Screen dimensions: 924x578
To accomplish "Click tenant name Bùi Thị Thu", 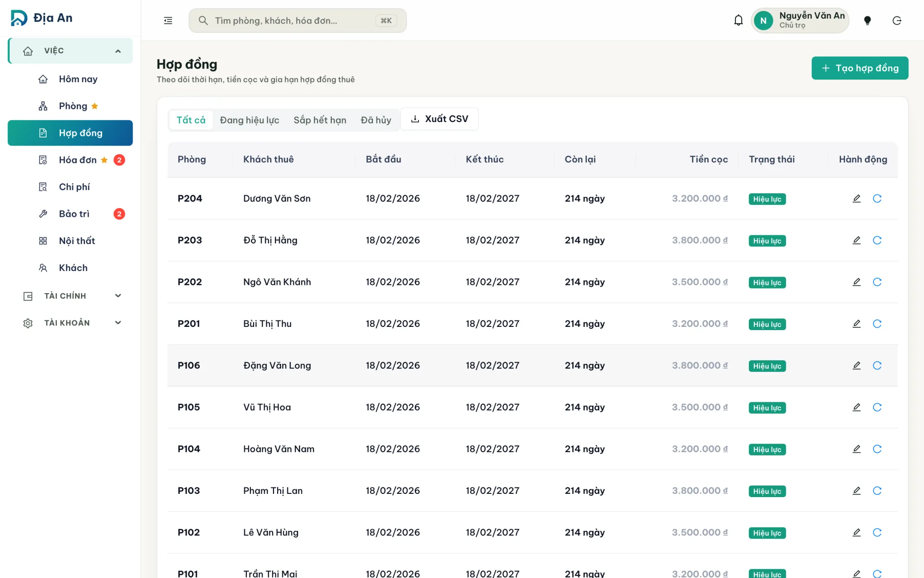I will [x=267, y=324].
